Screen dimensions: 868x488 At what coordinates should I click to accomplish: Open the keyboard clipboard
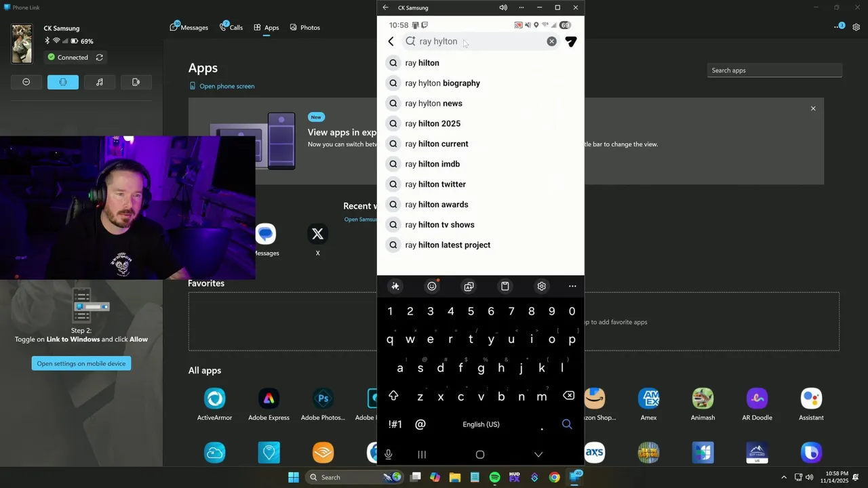point(505,286)
